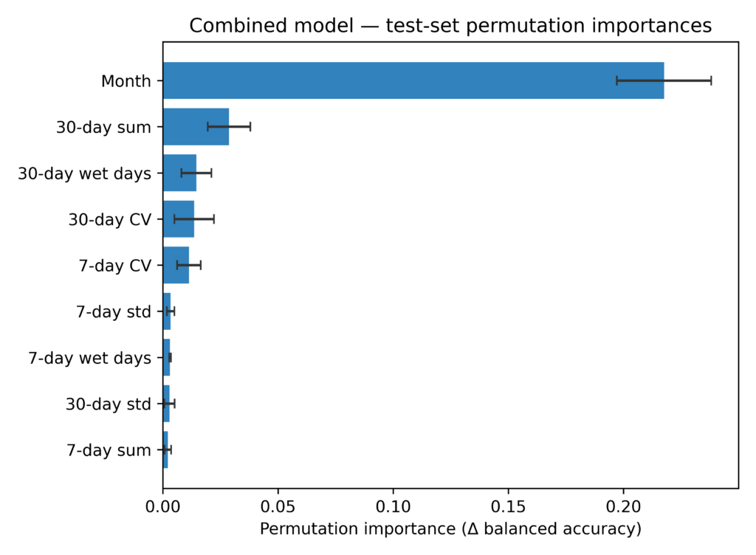Click the 30-day CV bar
Image resolution: width=756 pixels, height=555 pixels.
(179, 219)
